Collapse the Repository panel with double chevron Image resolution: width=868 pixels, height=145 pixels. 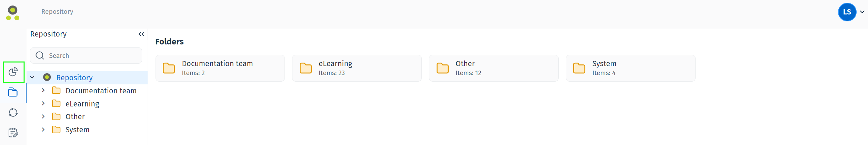[141, 34]
